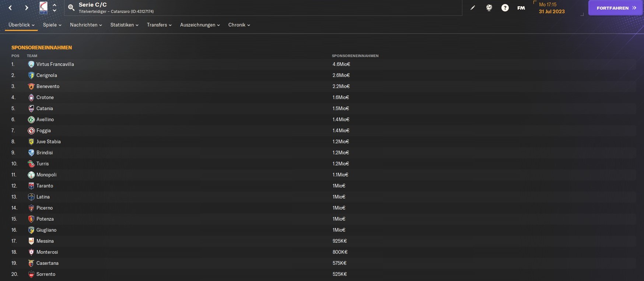
Task: Sort by the POS column header
Action: [x=15, y=56]
